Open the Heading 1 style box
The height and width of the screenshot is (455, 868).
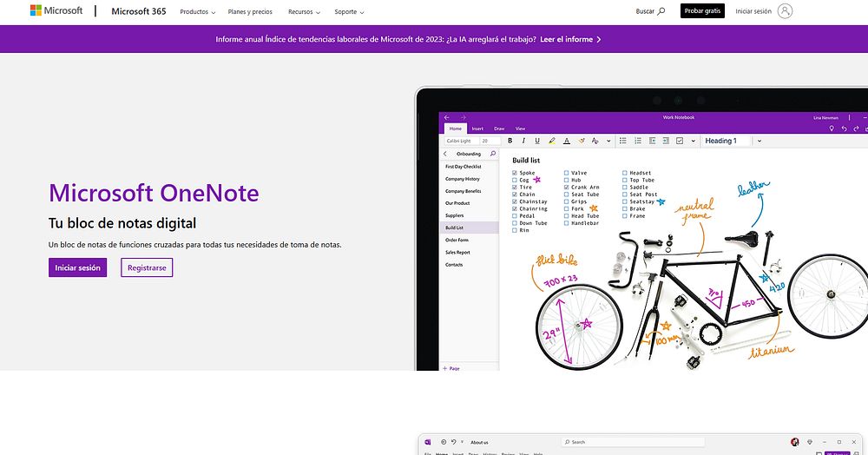(727, 141)
